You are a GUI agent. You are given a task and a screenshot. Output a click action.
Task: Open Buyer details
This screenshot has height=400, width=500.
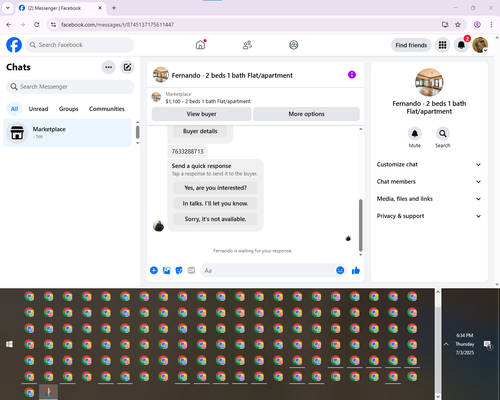point(200,131)
